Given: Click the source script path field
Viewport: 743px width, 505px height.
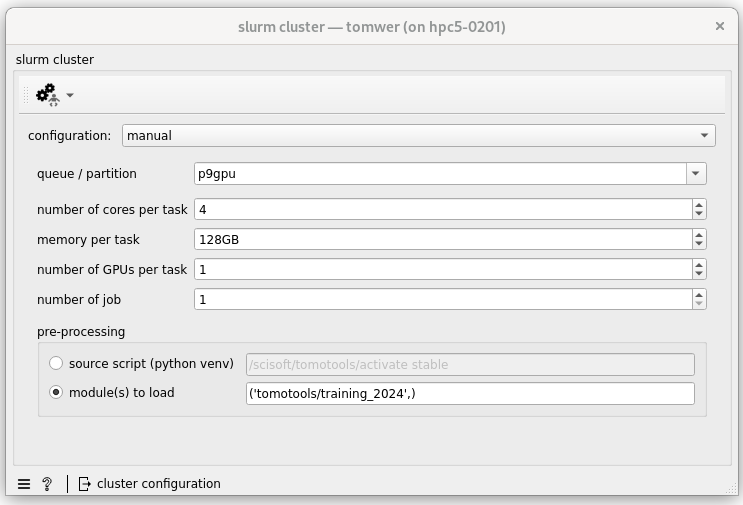Looking at the screenshot, I should pos(470,364).
